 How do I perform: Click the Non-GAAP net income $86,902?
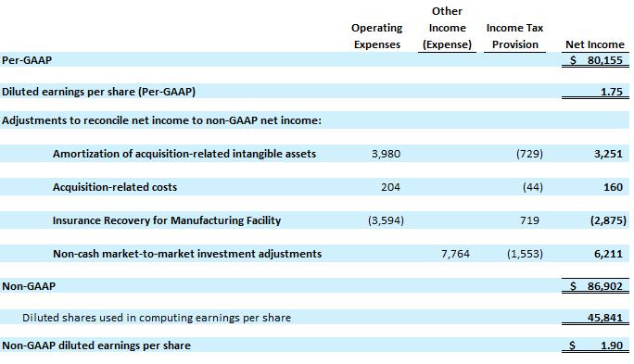pos(596,286)
